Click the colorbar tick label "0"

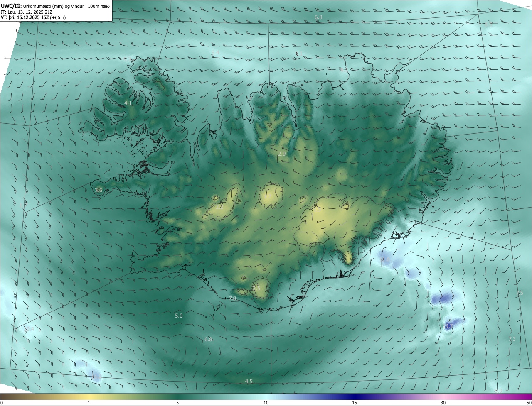[x=2, y=403]
